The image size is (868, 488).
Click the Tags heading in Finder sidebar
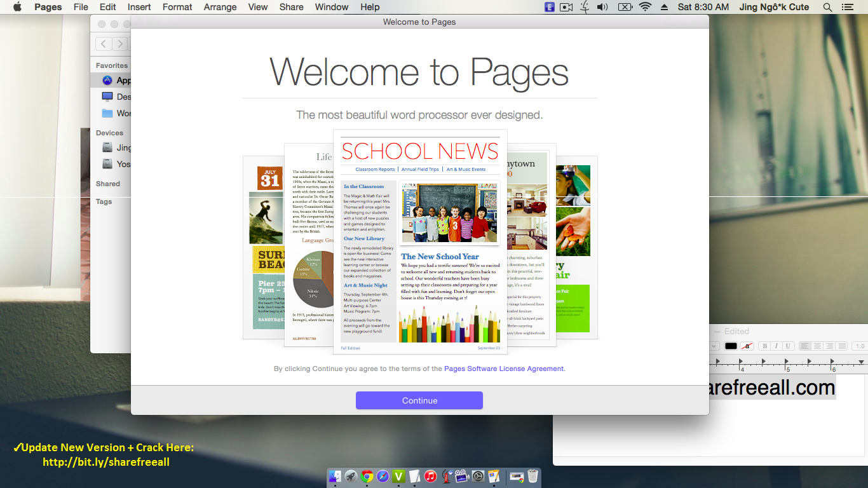(104, 201)
